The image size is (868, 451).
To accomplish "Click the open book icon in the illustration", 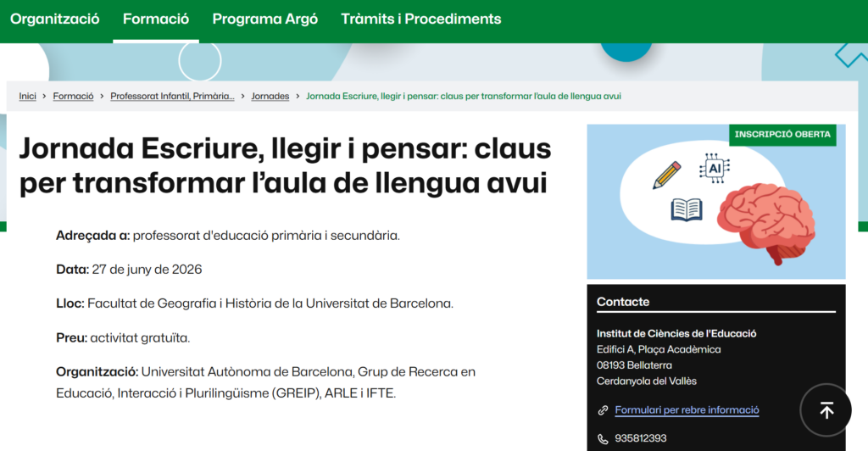I will pyautogui.click(x=687, y=209).
